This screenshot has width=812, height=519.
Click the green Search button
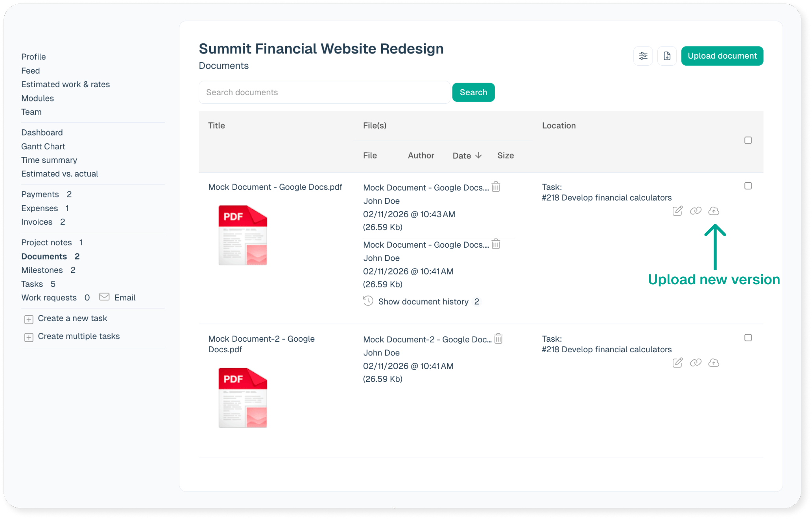point(473,92)
